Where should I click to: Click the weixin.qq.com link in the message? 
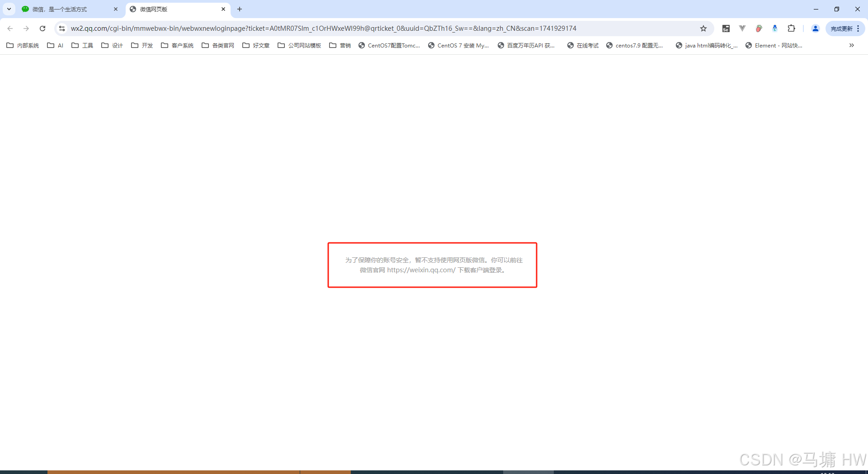(420, 270)
